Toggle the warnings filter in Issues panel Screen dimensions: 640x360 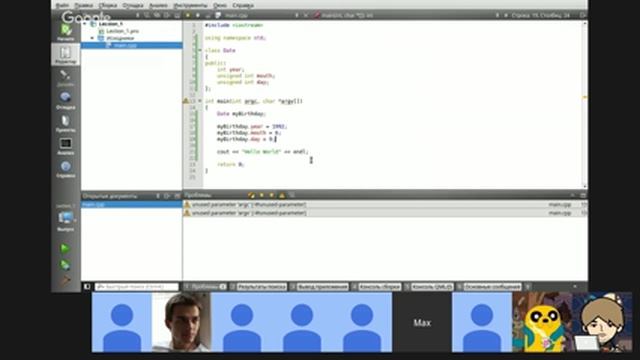coord(282,195)
